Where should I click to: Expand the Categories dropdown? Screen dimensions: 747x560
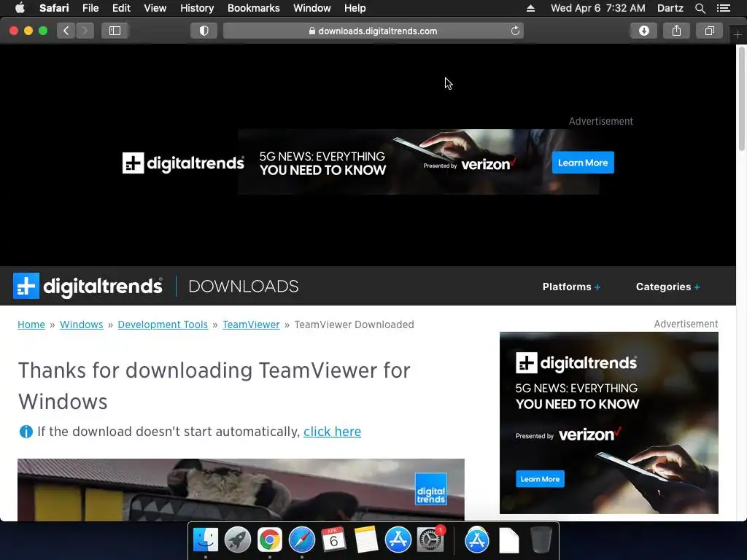[x=667, y=287]
